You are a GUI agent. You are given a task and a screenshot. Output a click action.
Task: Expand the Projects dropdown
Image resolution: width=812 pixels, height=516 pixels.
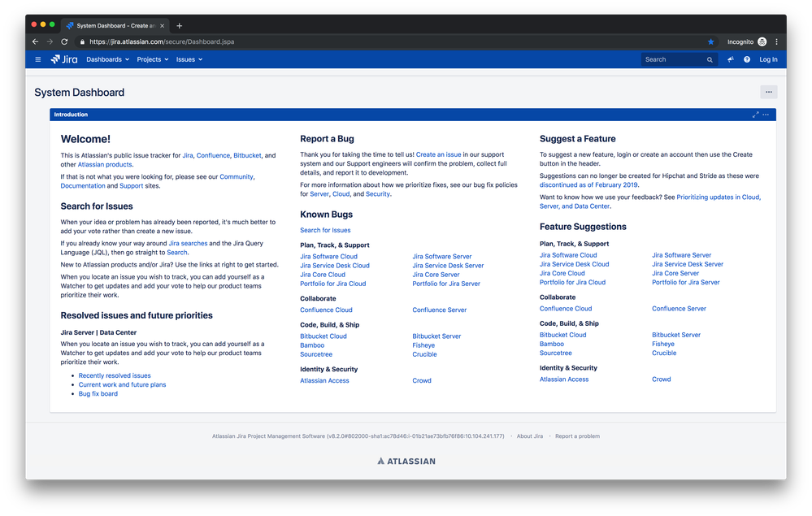tap(153, 59)
